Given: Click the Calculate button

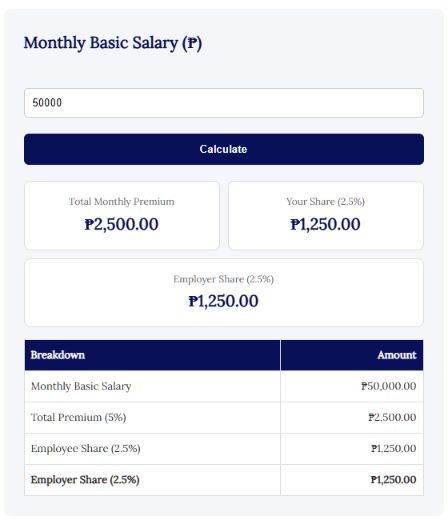Looking at the screenshot, I should [x=224, y=149].
